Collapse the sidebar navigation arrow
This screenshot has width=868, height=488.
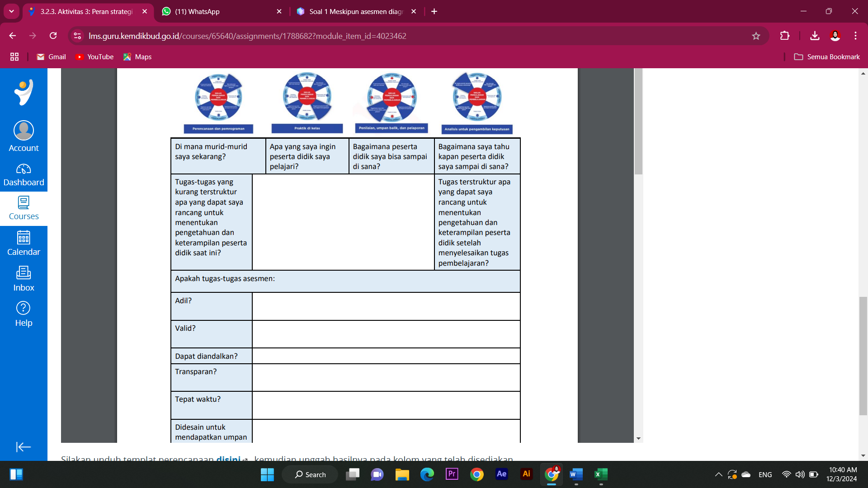23,447
